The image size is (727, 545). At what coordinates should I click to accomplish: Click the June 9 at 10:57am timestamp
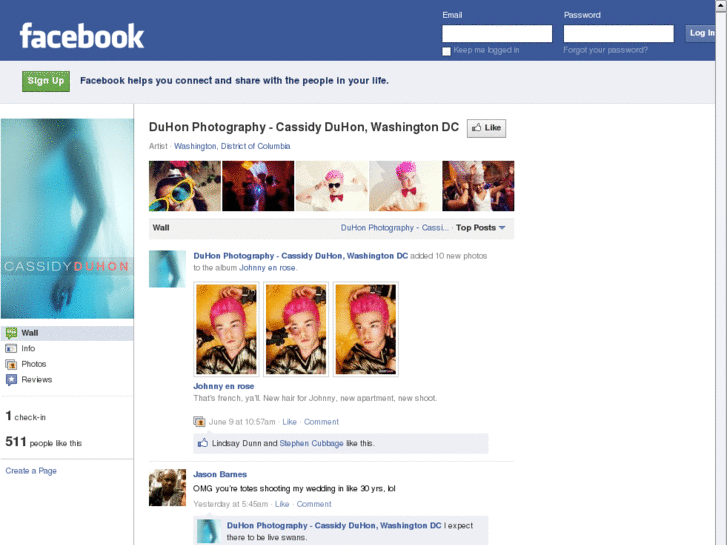click(242, 422)
